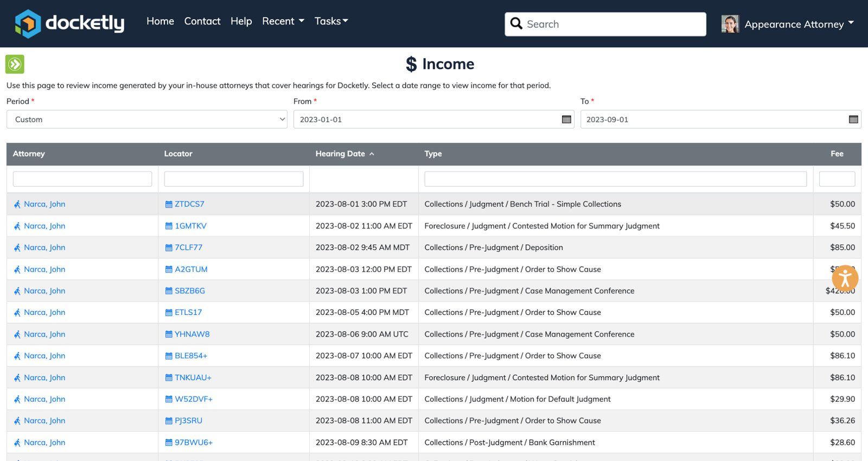Screen dimensions: 868x461
Task: Click calendar icon next to PJ3SRU
Action: pyautogui.click(x=169, y=421)
